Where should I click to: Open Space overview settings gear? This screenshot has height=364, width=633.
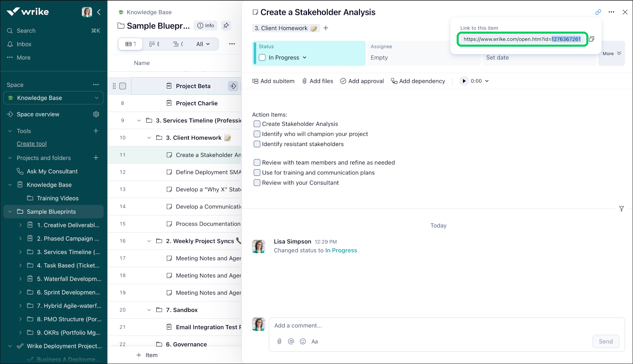click(96, 114)
